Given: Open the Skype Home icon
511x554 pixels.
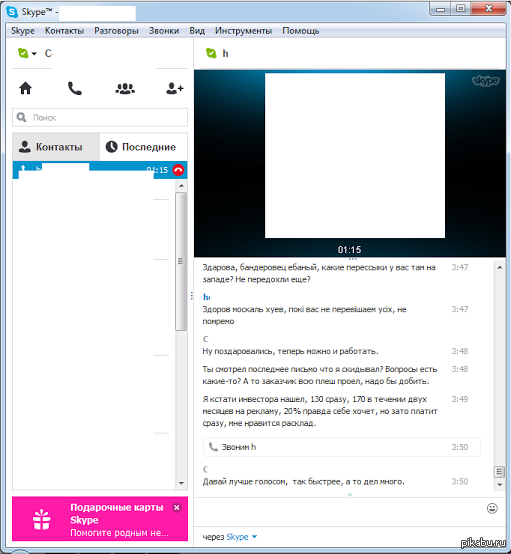Looking at the screenshot, I should (x=25, y=88).
